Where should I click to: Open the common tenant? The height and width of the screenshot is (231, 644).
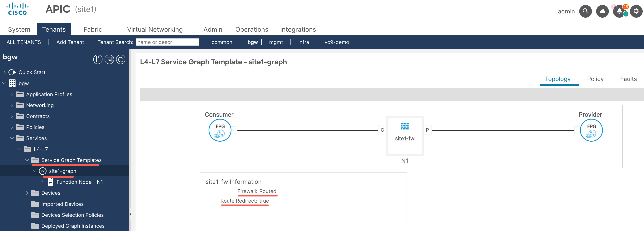point(222,42)
